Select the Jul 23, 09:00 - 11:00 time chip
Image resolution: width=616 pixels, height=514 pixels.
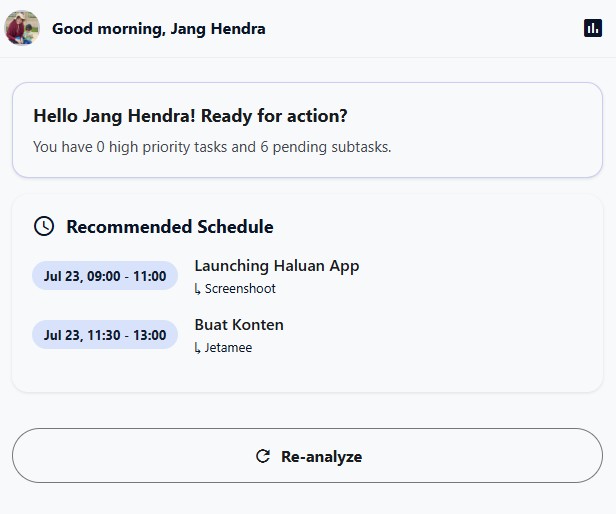pyautogui.click(x=105, y=276)
